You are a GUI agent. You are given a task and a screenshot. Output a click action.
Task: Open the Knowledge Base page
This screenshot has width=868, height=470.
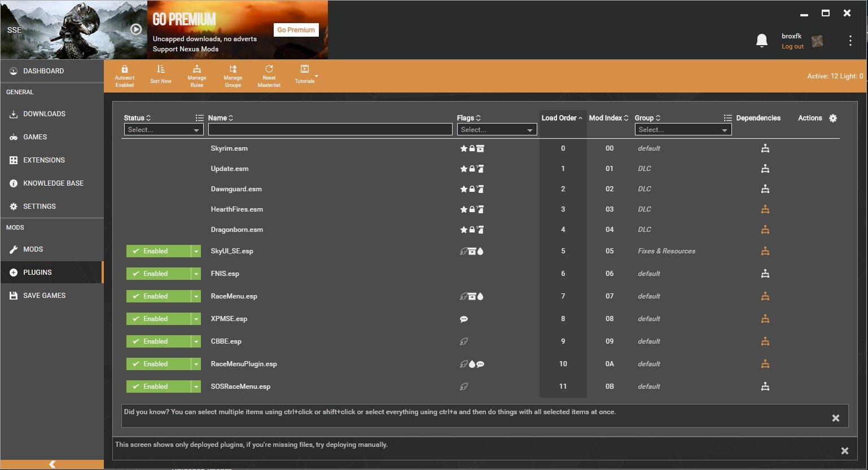click(52, 183)
